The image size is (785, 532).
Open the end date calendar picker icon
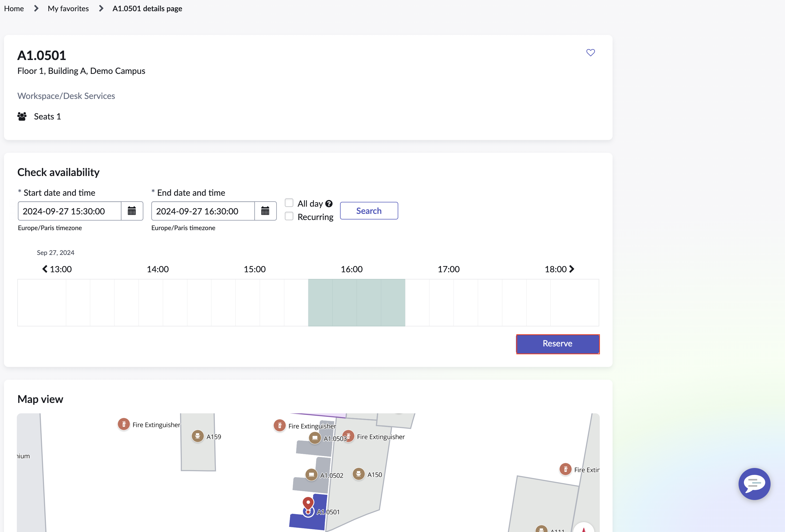[x=265, y=211]
